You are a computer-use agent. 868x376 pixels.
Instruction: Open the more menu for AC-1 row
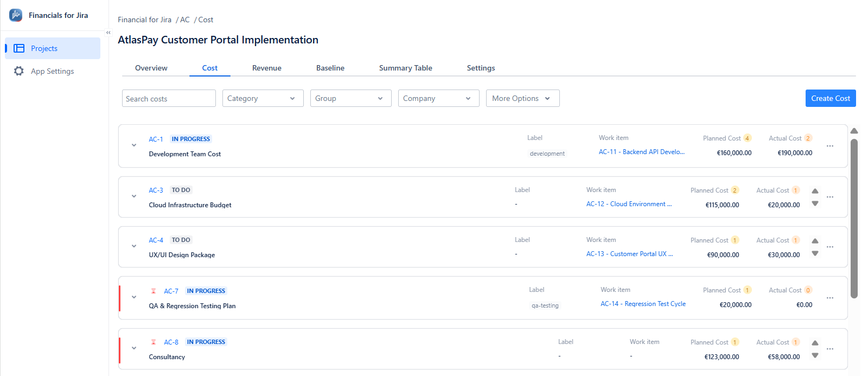(x=830, y=146)
